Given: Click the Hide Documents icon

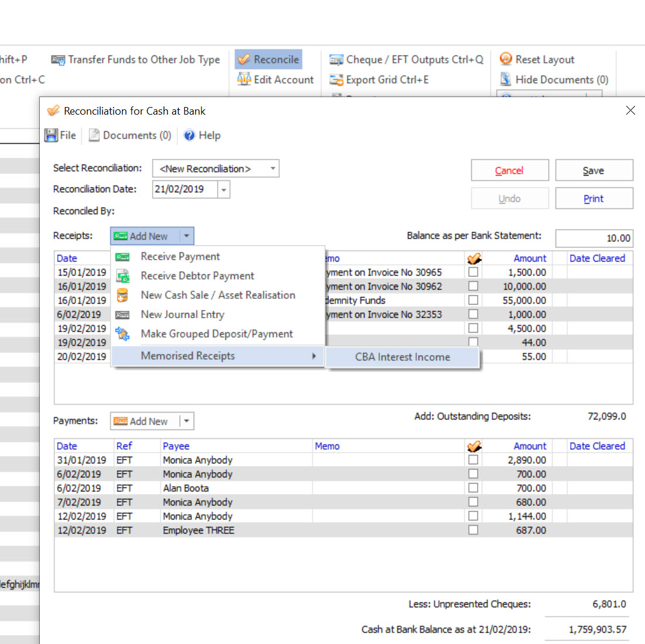Looking at the screenshot, I should pos(505,80).
